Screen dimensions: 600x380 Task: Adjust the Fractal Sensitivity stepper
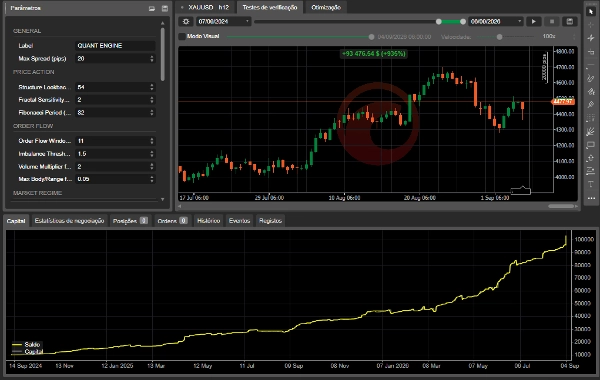point(152,100)
